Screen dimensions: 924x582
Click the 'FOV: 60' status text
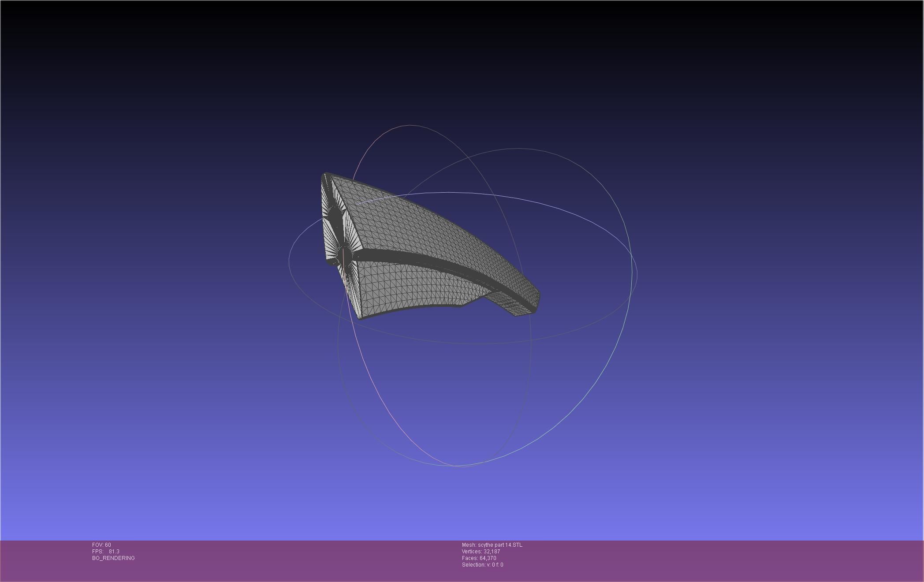(x=101, y=545)
